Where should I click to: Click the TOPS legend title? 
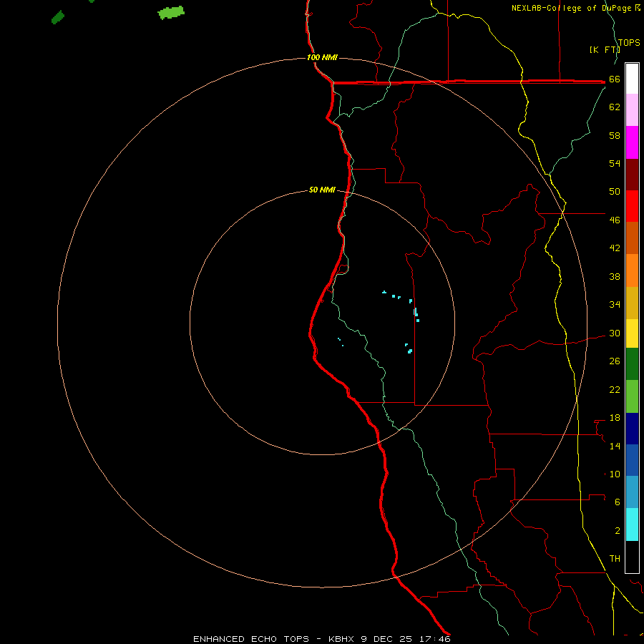[629, 43]
